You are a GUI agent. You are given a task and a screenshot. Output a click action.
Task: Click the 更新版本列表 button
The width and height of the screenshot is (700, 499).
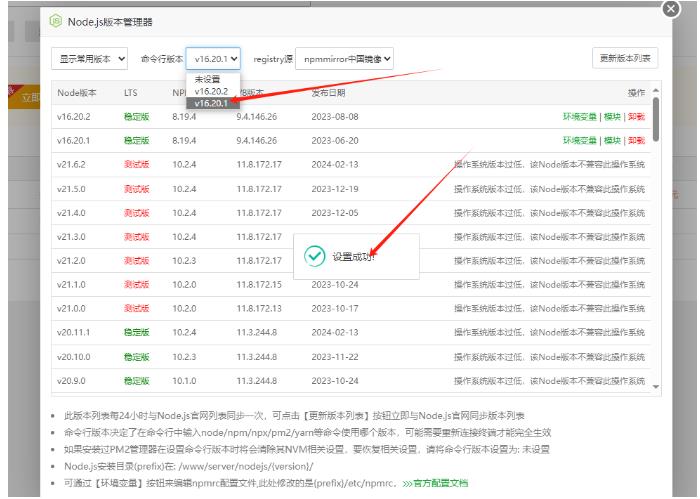point(625,58)
